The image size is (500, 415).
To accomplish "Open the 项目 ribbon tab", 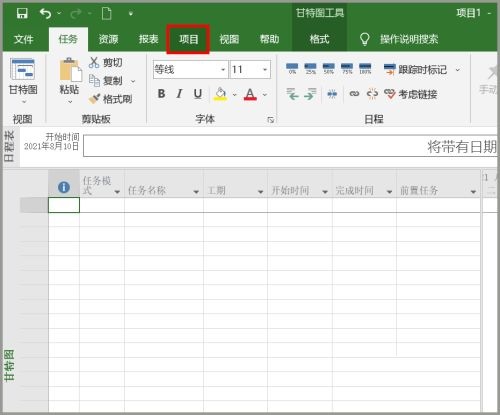I will click(188, 39).
